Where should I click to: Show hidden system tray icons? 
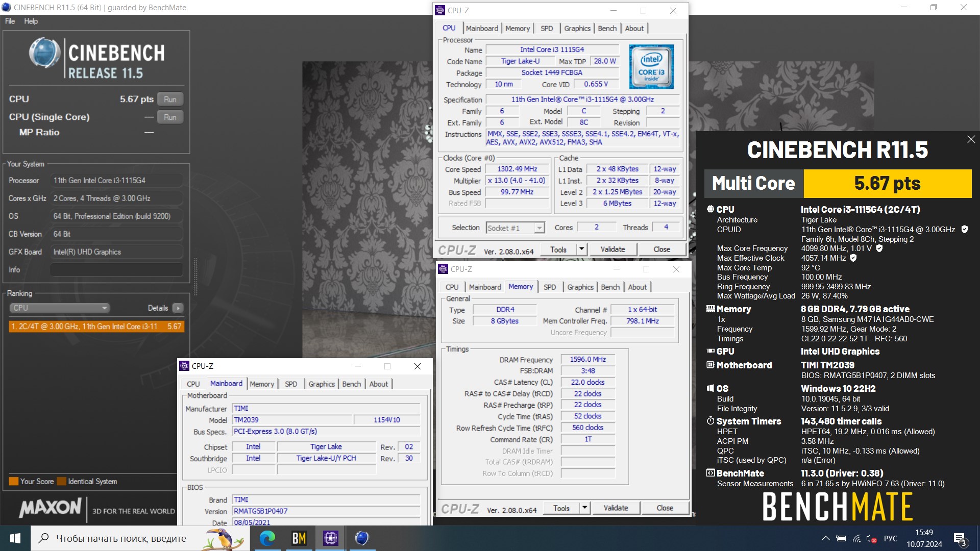[825, 538]
